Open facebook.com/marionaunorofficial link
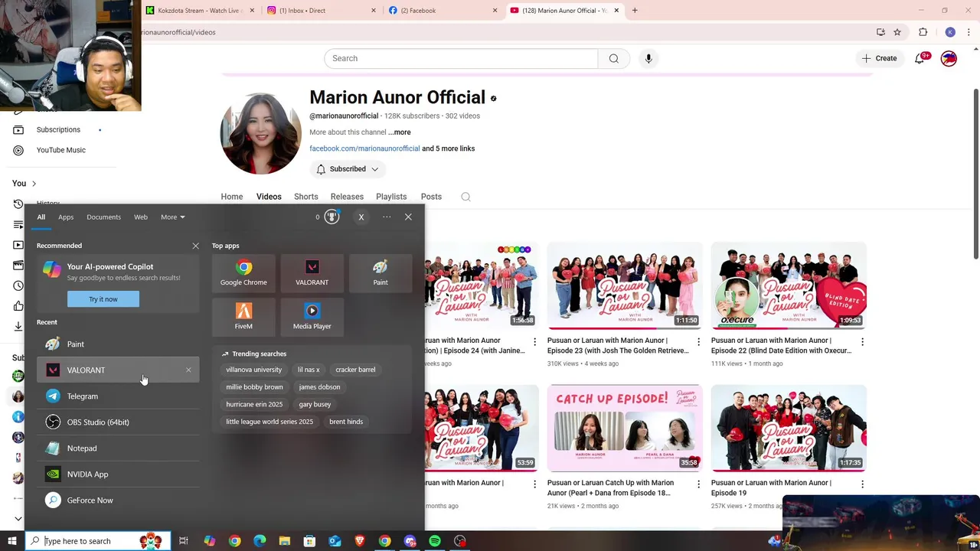 pyautogui.click(x=364, y=148)
